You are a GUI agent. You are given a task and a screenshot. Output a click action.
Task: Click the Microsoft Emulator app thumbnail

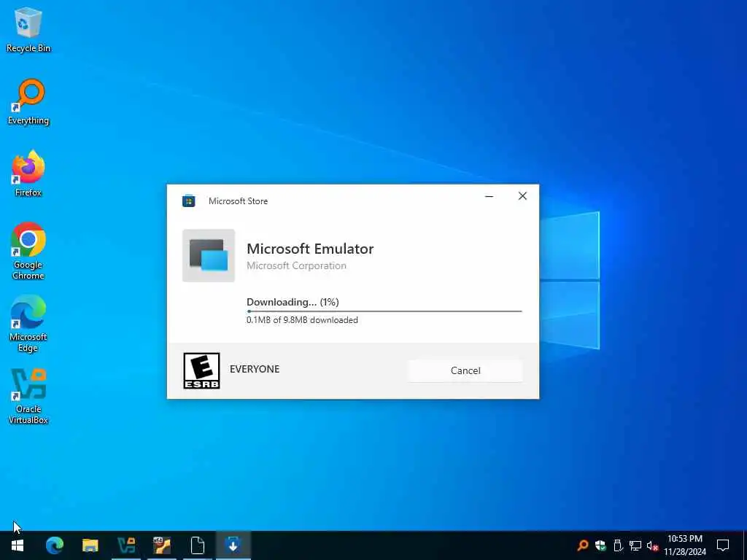tap(209, 256)
